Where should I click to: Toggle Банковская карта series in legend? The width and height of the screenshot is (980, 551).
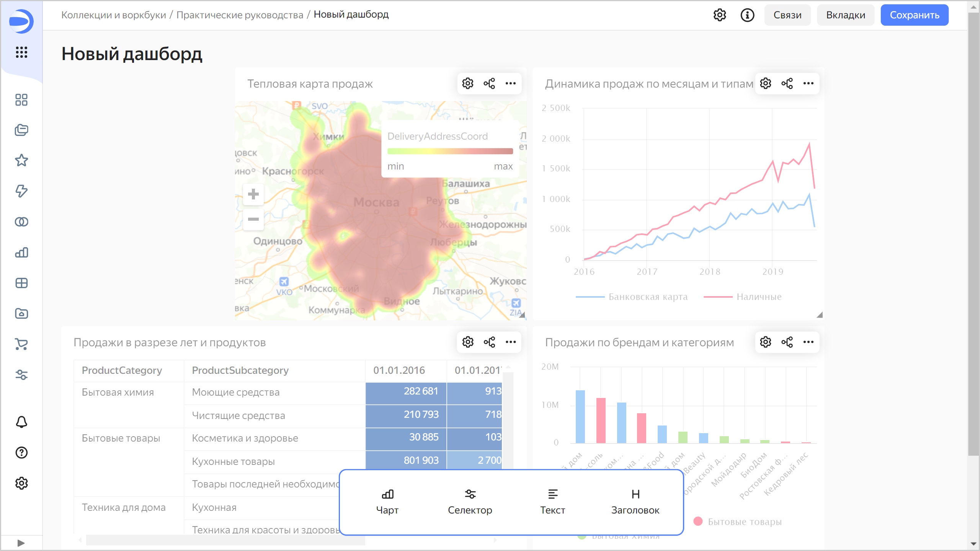pyautogui.click(x=648, y=297)
